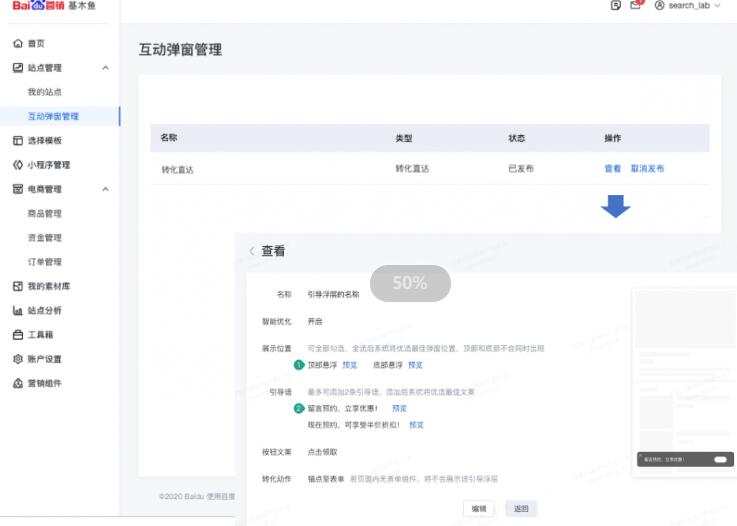
Task: Collapse the 站点管理 menu section
Action: [106, 68]
